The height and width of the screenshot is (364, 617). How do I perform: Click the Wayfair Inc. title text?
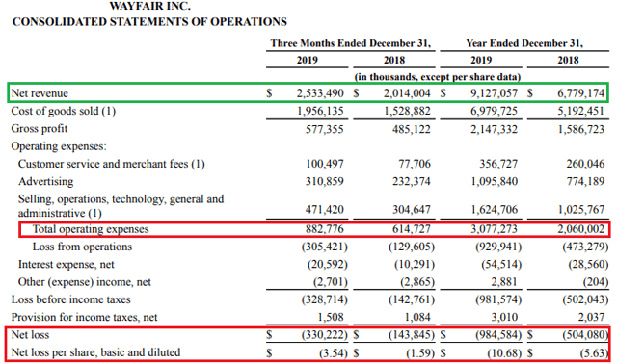tap(150, 7)
